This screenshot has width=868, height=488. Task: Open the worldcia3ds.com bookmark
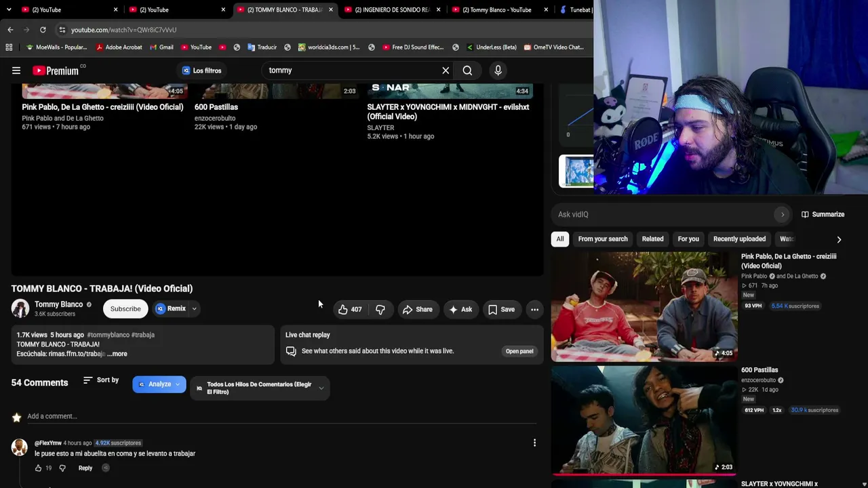[x=328, y=47]
